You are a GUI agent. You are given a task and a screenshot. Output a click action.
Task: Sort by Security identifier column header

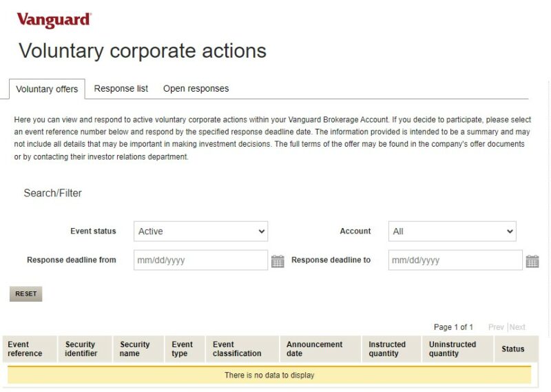click(x=81, y=349)
